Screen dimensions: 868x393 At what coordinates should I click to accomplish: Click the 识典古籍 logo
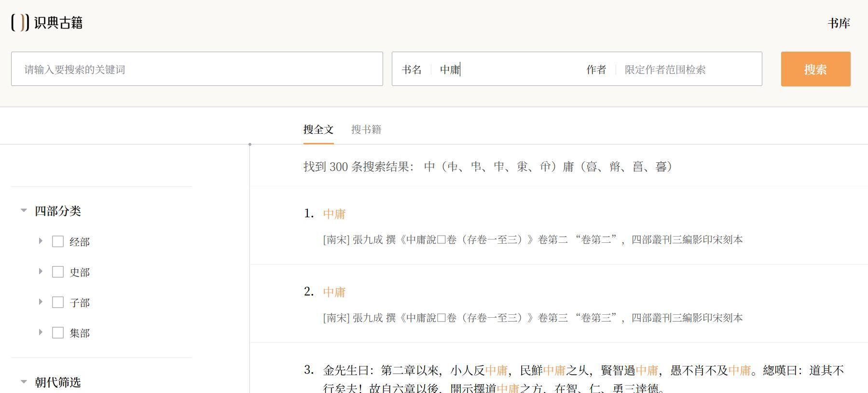click(x=47, y=23)
